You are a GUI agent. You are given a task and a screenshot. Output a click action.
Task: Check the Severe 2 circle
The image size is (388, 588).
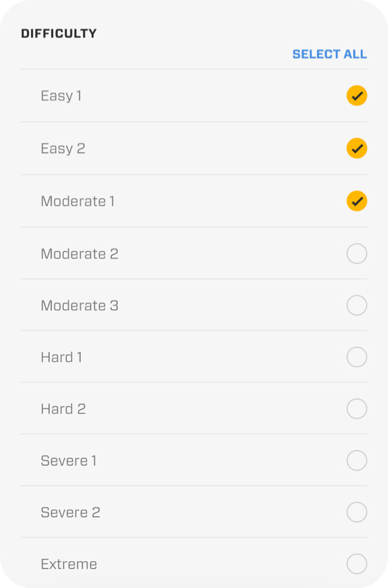[x=356, y=512]
